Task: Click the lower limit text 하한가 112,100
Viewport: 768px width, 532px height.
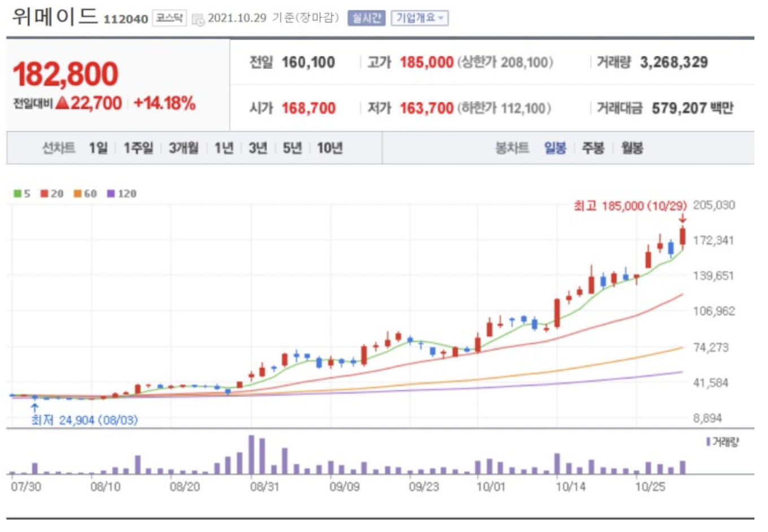Action: (x=504, y=108)
